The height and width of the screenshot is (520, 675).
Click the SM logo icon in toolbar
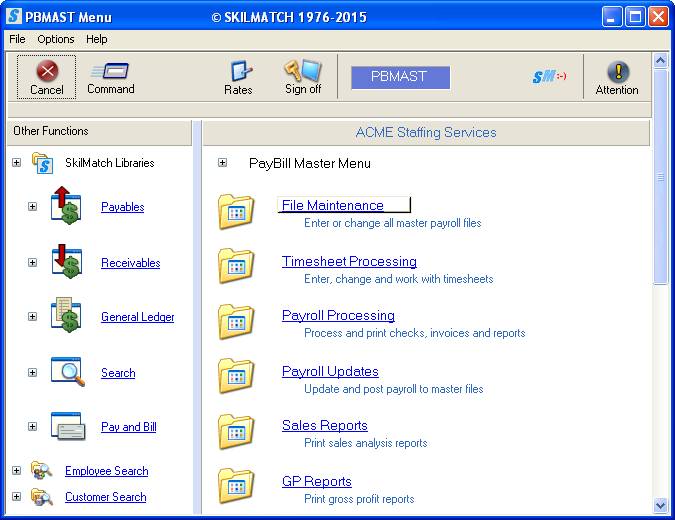click(x=549, y=76)
